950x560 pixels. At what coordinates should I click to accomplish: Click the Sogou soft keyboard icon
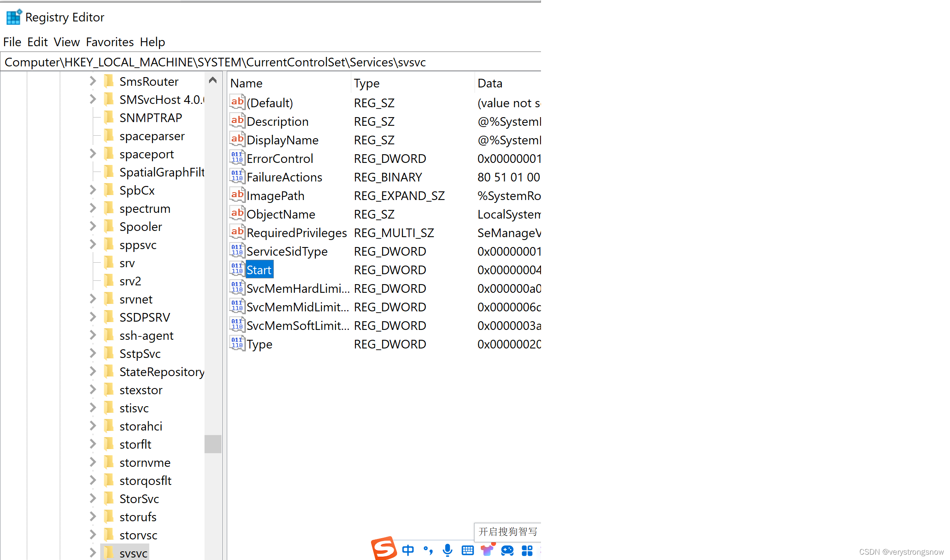[468, 550]
